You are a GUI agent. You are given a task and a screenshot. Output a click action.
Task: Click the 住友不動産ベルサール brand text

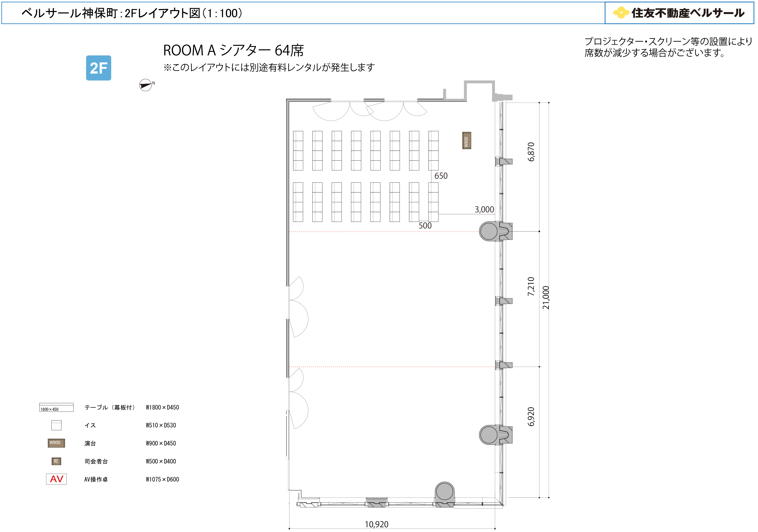pyautogui.click(x=688, y=13)
